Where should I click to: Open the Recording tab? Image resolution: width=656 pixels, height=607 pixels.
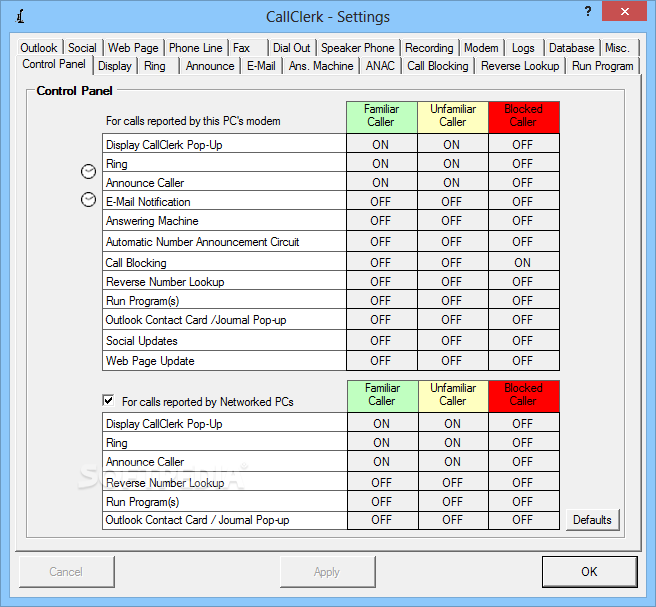429,48
